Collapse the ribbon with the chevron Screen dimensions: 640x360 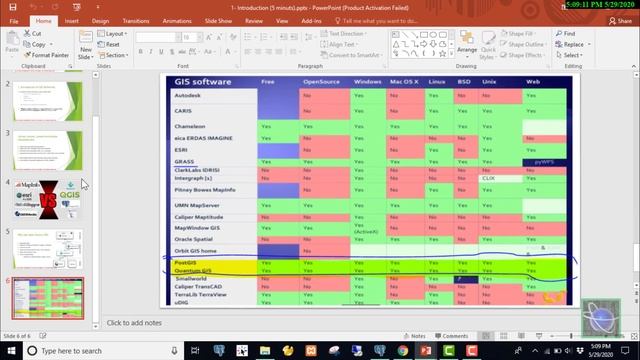pos(633,66)
